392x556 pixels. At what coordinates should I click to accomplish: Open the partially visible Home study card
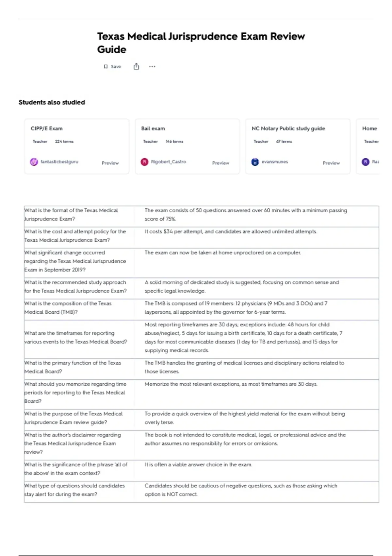coord(368,146)
